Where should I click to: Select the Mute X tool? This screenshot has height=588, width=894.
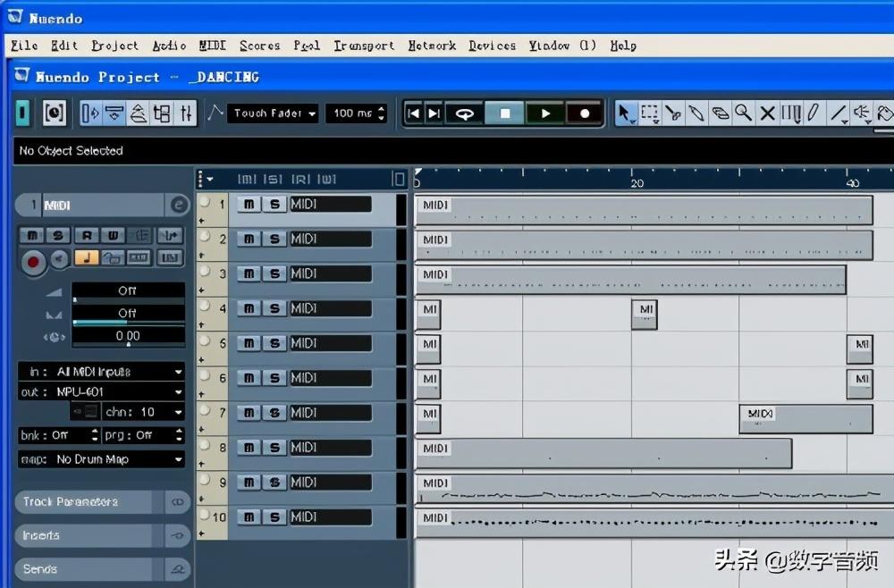(767, 113)
